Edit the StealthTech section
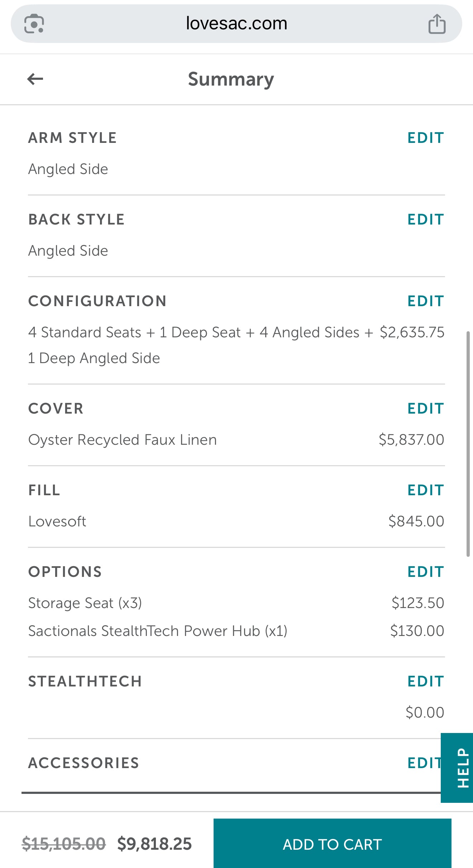473x868 pixels. click(426, 681)
